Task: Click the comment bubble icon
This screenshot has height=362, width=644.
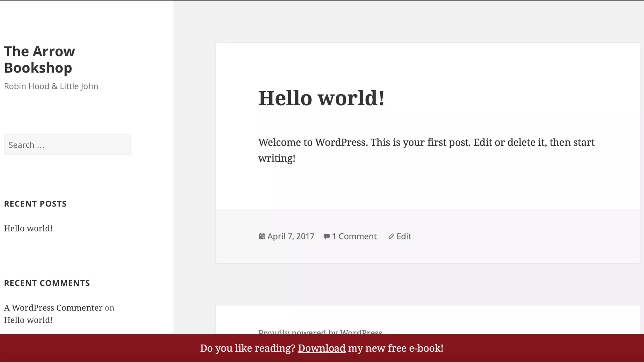Action: click(326, 236)
